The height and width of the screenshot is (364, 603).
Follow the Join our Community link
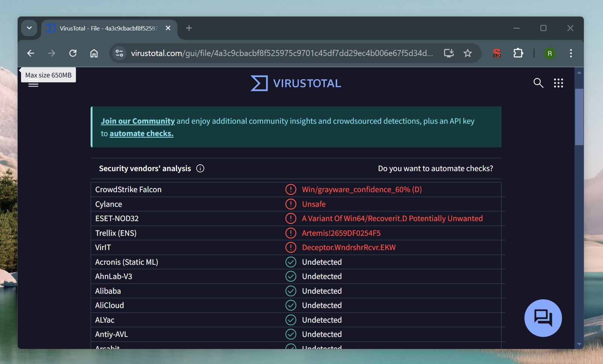tap(138, 121)
